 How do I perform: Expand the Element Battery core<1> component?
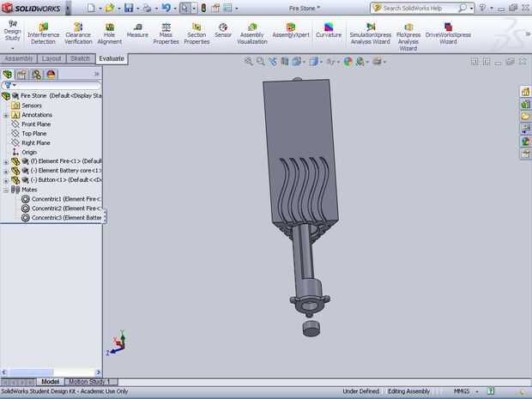coord(6,172)
